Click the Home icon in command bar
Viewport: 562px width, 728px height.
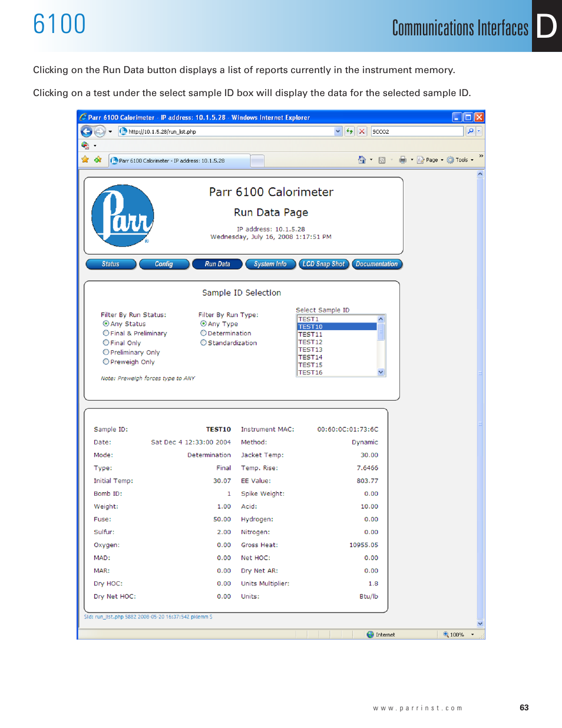pos(362,160)
